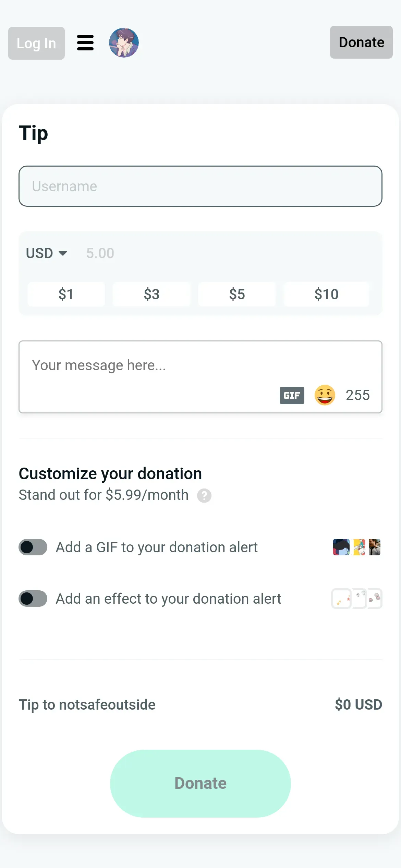Click the effect preview thumbnails

tap(356, 599)
